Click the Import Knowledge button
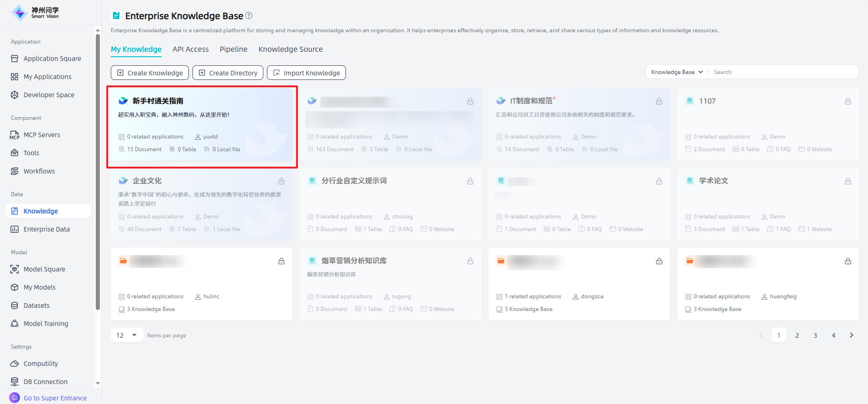The height and width of the screenshot is (404, 868). click(306, 73)
